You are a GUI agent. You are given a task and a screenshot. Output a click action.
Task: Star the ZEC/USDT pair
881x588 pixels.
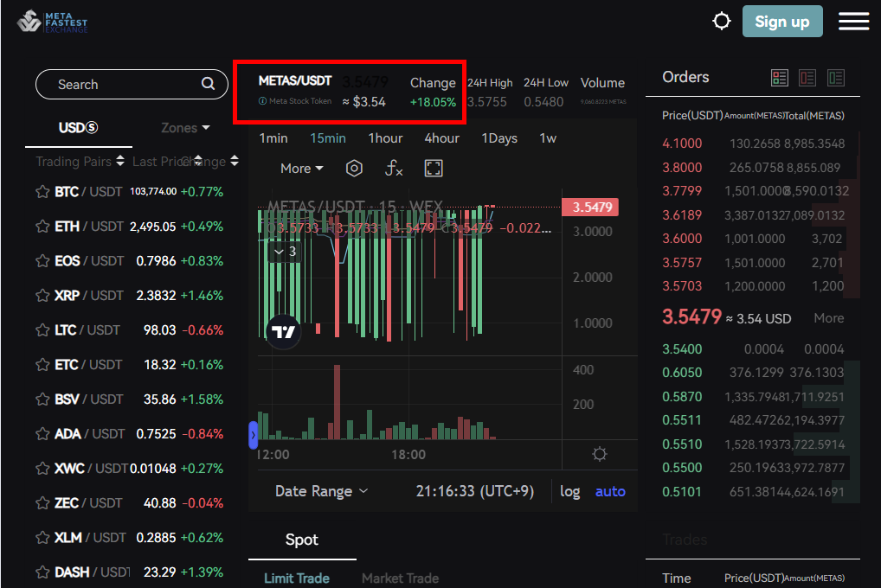pyautogui.click(x=42, y=503)
